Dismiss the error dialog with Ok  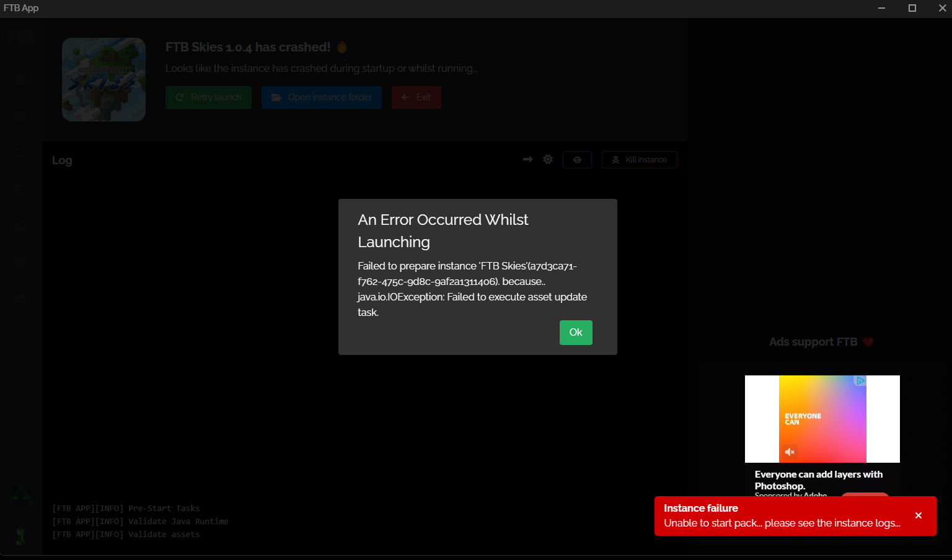575,333
